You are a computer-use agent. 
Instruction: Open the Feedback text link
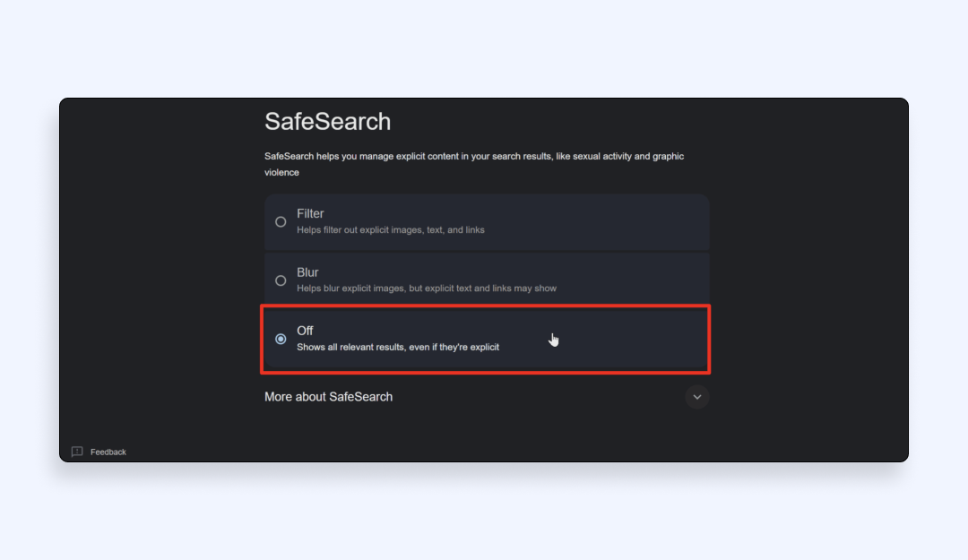pos(108,452)
